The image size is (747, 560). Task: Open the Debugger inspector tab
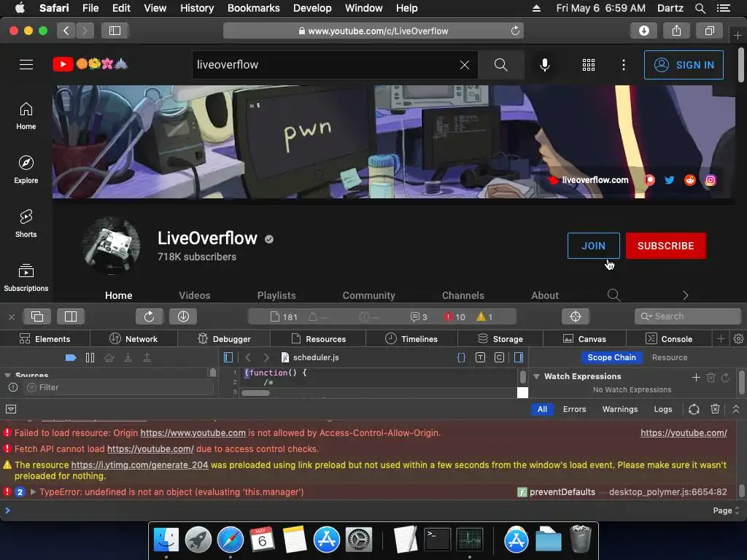(224, 339)
